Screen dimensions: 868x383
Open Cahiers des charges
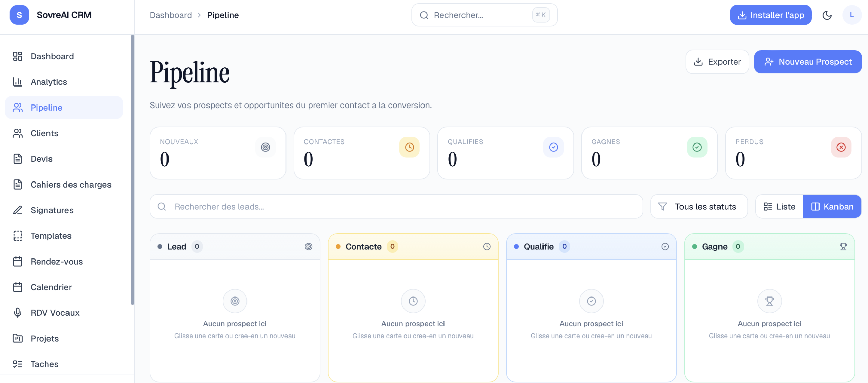coord(64,185)
